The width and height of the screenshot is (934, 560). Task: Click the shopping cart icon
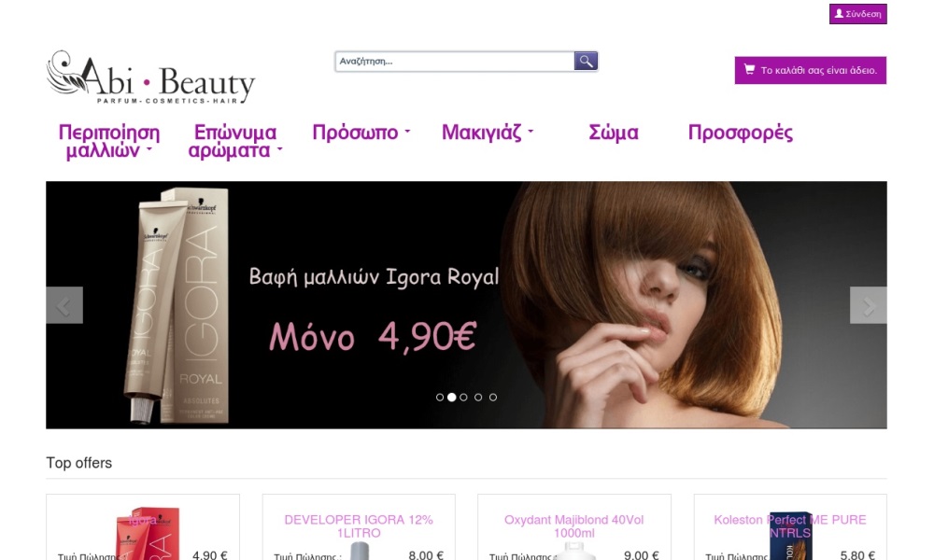pyautogui.click(x=749, y=70)
